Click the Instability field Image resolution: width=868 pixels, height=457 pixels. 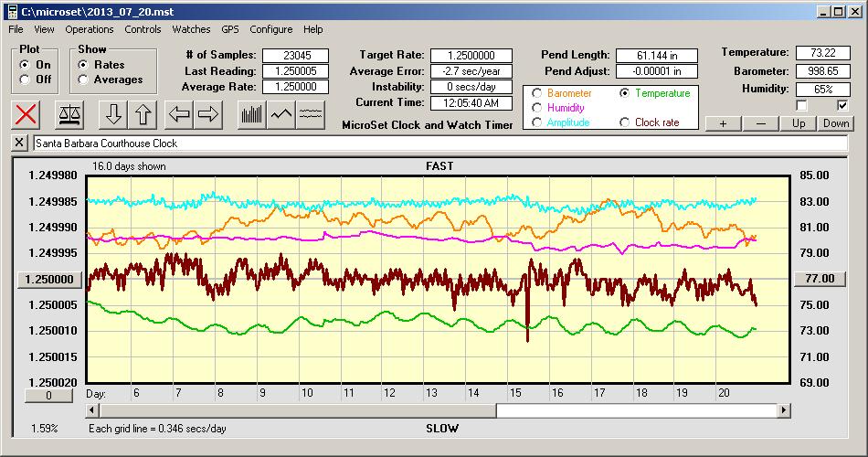pyautogui.click(x=471, y=87)
